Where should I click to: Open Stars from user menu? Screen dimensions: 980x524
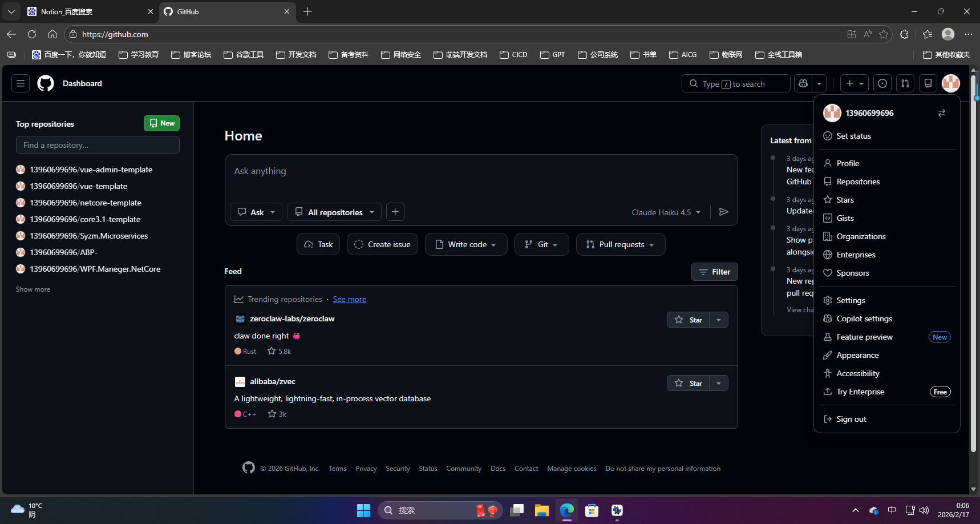(x=887, y=200)
